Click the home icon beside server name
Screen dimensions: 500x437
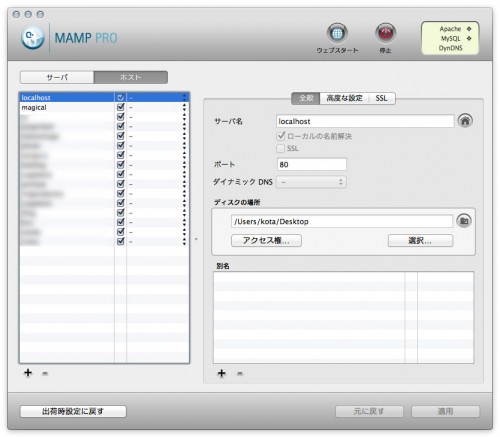coord(465,121)
